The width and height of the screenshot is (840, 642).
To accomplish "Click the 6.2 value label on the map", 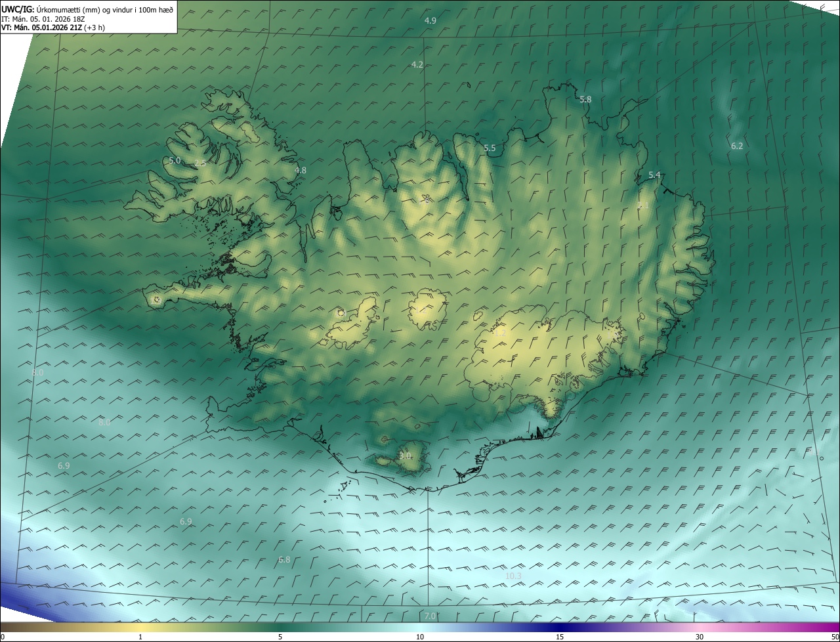I will tap(737, 146).
